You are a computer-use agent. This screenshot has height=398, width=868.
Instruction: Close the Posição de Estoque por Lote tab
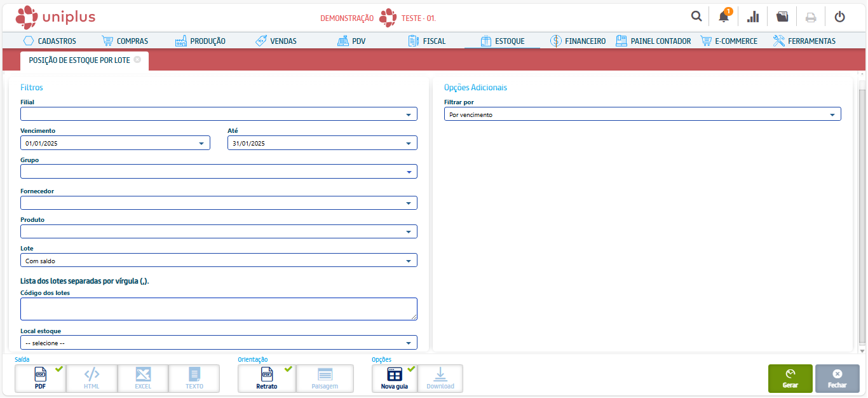tap(137, 59)
